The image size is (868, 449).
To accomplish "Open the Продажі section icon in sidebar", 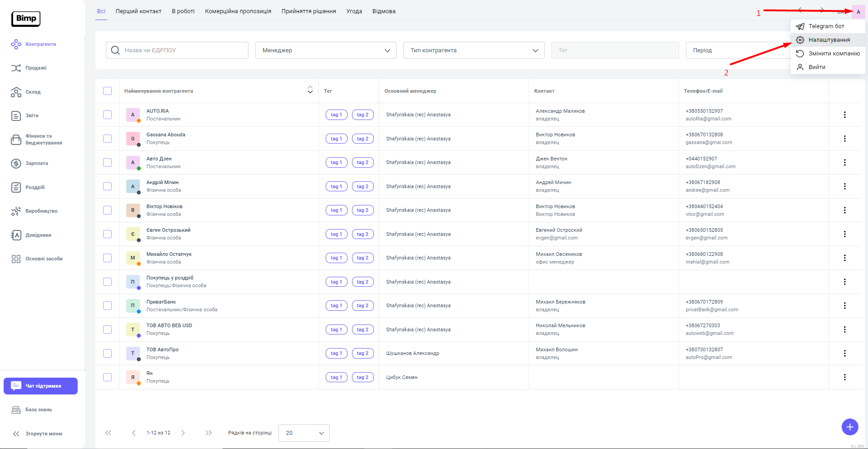I will (x=16, y=68).
